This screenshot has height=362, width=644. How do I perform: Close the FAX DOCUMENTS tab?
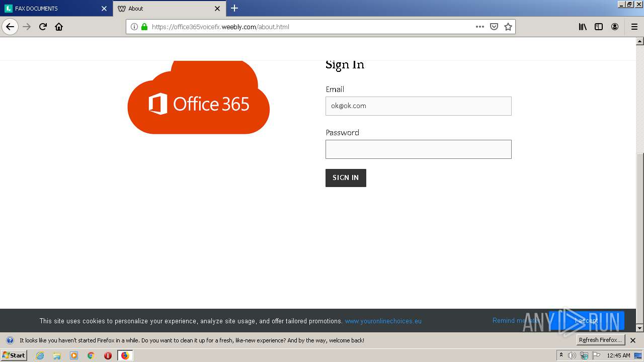coord(104,9)
